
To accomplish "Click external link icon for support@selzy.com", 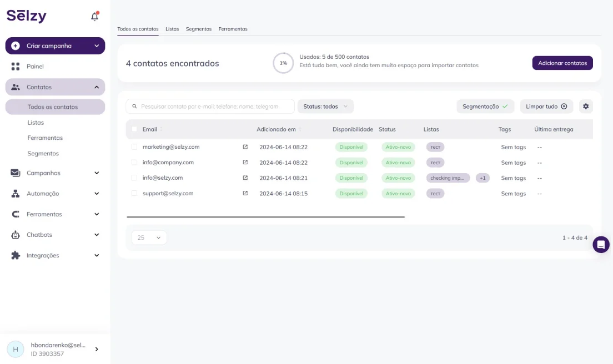I will [245, 194].
